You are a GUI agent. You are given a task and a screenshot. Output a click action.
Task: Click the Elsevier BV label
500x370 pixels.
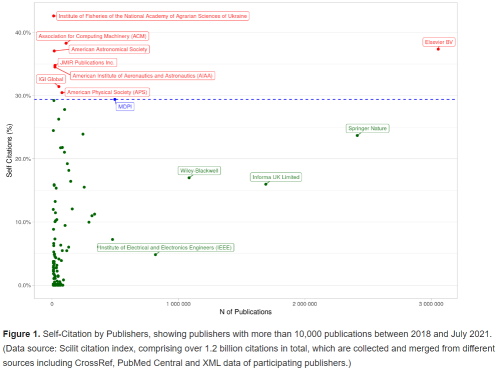[x=439, y=42]
